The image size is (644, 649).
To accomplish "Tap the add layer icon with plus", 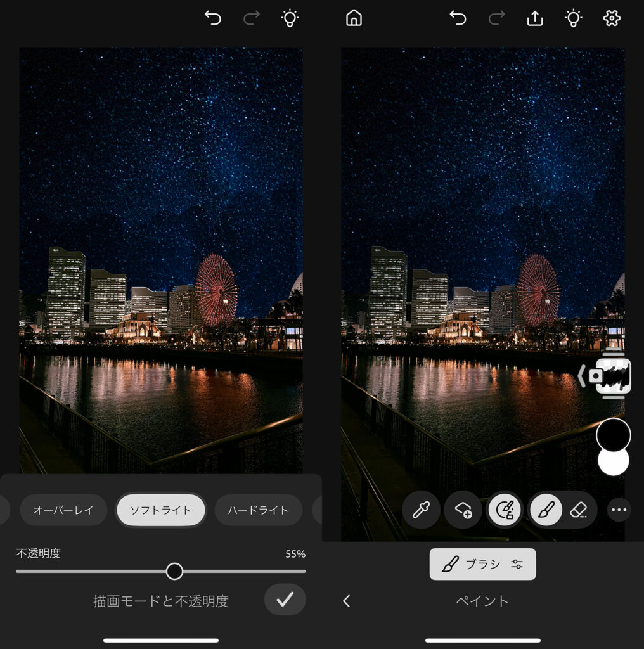I will pos(463,510).
